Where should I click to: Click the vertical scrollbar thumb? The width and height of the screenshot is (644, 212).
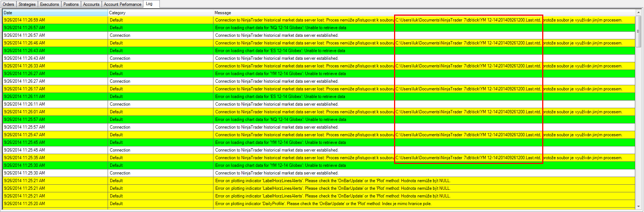[x=639, y=31]
